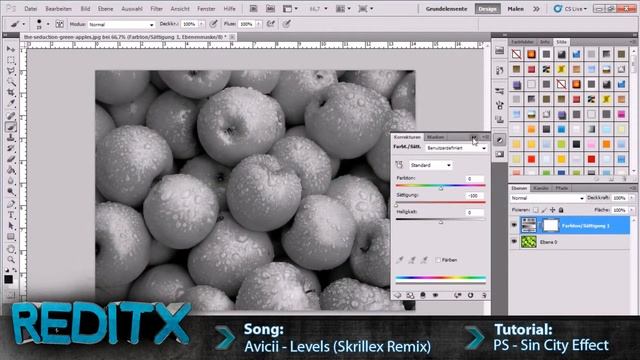Click the reset adjustment icon in Korrekturen
640x360 pixels.
tap(471, 295)
